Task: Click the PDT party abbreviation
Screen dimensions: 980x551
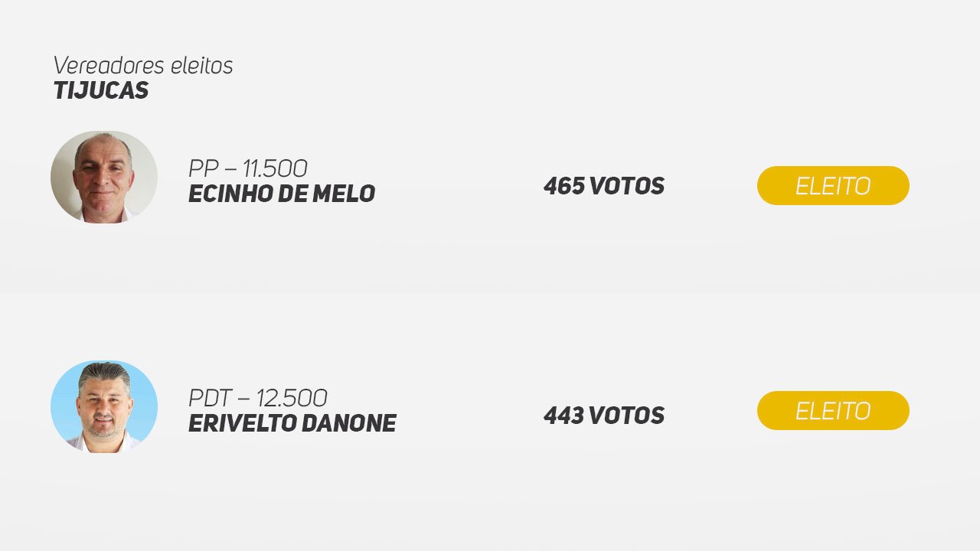Action: tap(210, 398)
